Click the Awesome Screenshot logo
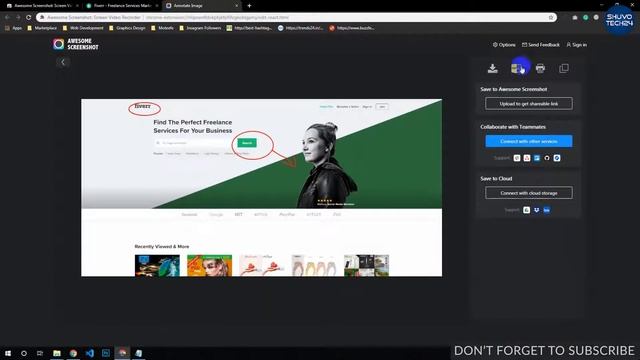Image resolution: width=640 pixels, height=360 pixels. pos(76,44)
